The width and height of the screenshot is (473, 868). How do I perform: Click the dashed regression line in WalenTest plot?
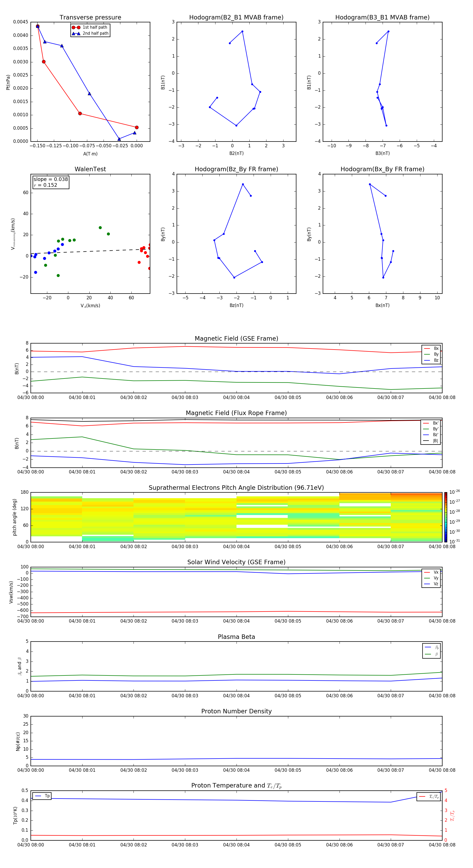point(90,251)
